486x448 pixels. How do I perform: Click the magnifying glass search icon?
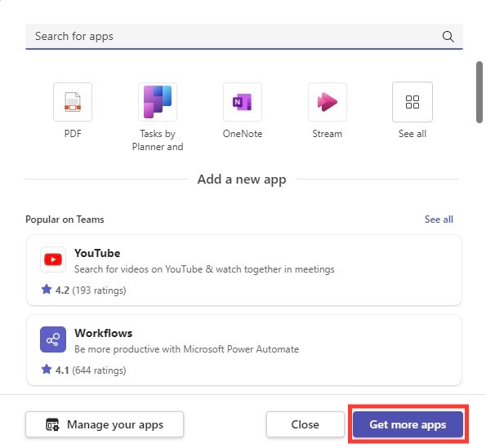pos(448,37)
